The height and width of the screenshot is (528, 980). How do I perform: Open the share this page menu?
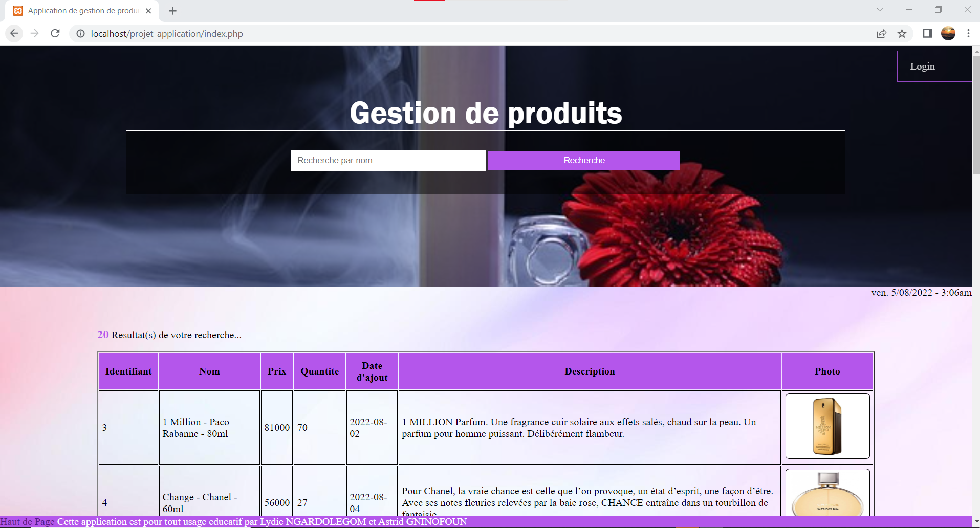881,34
